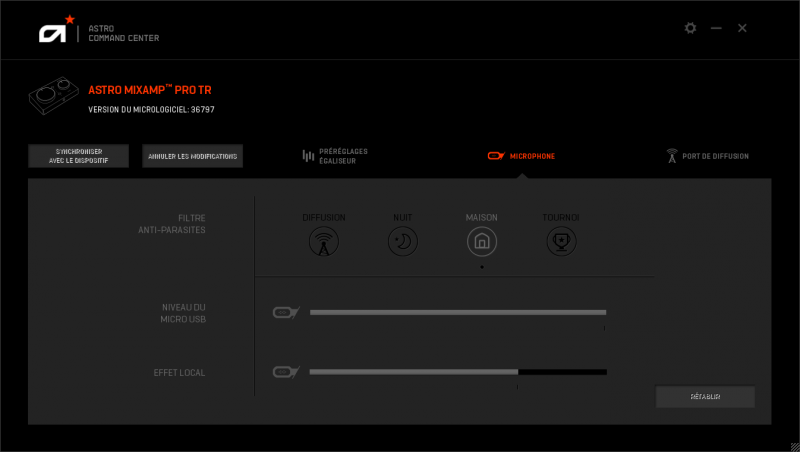
Task: Click the Rétablir reset button
Action: [x=705, y=396]
